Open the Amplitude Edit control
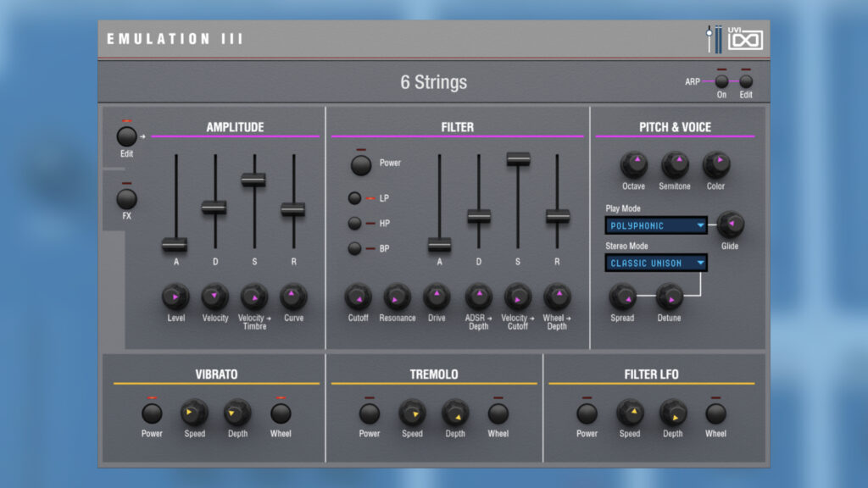Viewport: 868px width, 488px height. (x=127, y=137)
